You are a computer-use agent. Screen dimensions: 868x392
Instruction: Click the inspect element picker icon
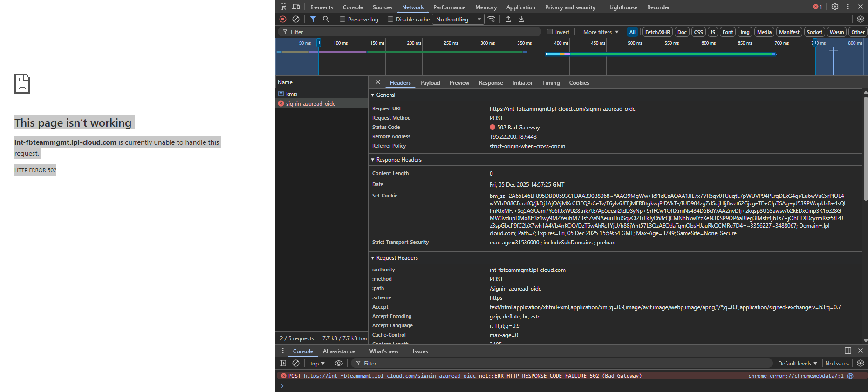tap(283, 7)
